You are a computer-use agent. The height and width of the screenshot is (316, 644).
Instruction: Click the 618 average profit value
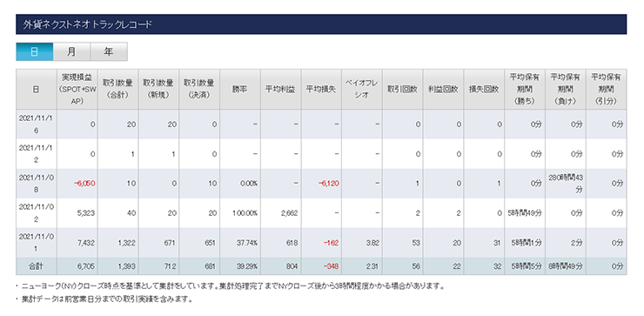[292, 243]
